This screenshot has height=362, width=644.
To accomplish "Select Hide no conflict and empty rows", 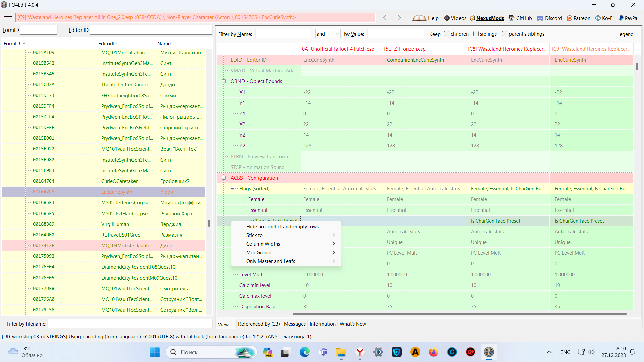I will tap(282, 227).
